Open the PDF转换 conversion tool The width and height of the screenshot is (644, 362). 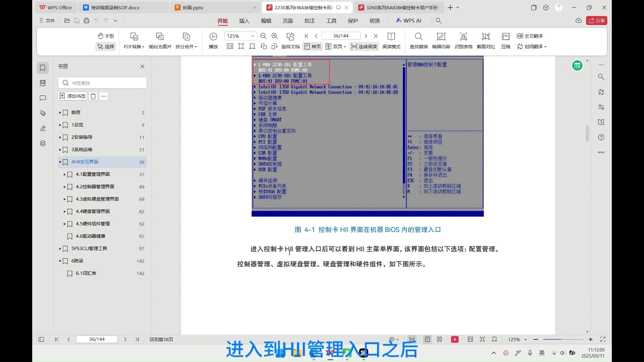click(134, 41)
